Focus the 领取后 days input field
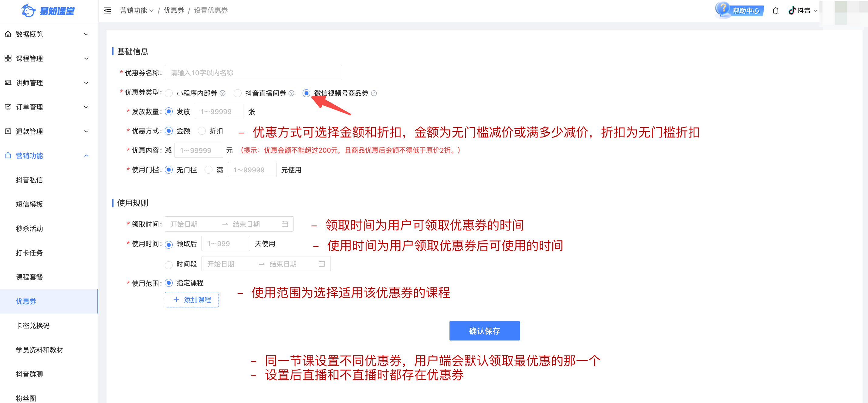This screenshot has height=403, width=868. click(225, 243)
